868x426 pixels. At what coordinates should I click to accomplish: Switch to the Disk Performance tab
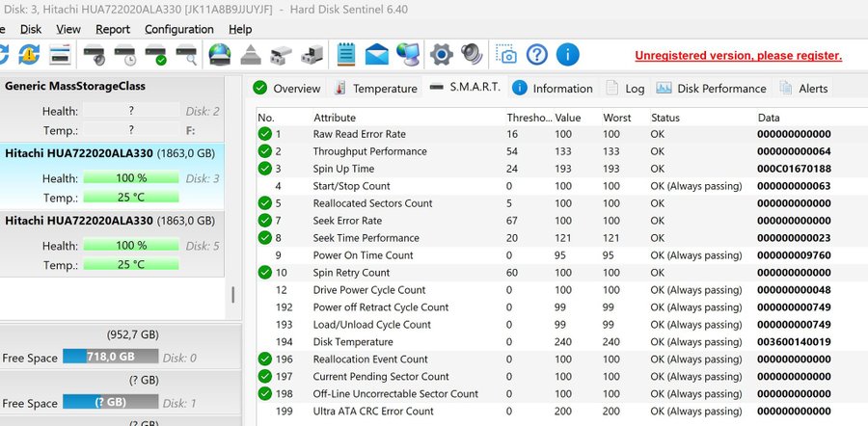(x=711, y=89)
